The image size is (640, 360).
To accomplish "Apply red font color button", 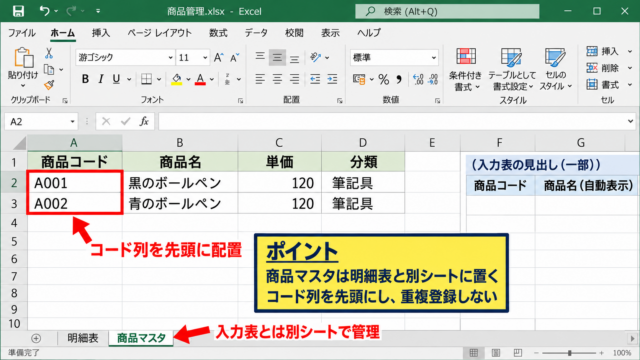I will [x=200, y=79].
